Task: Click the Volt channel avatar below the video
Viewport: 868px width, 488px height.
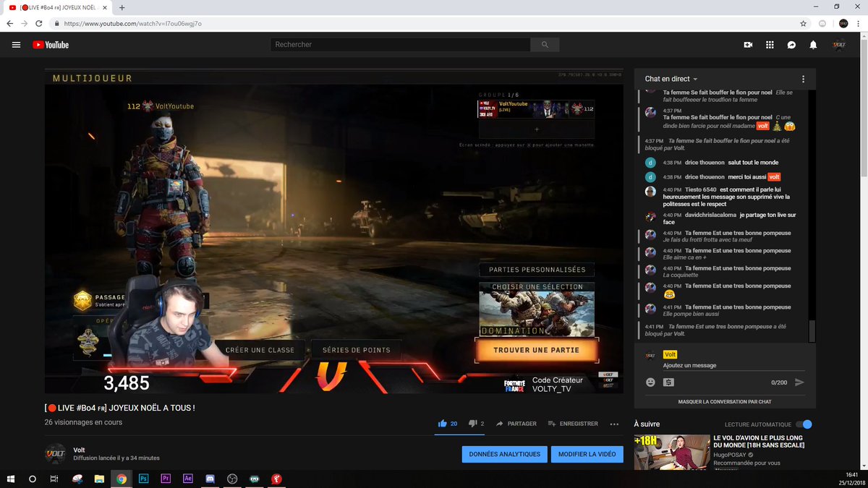Action: [x=56, y=453]
